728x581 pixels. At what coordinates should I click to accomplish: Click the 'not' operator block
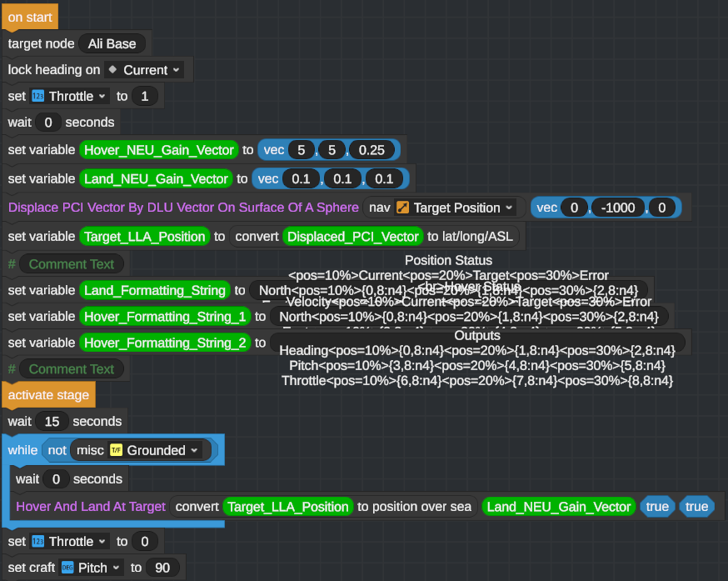click(x=57, y=450)
